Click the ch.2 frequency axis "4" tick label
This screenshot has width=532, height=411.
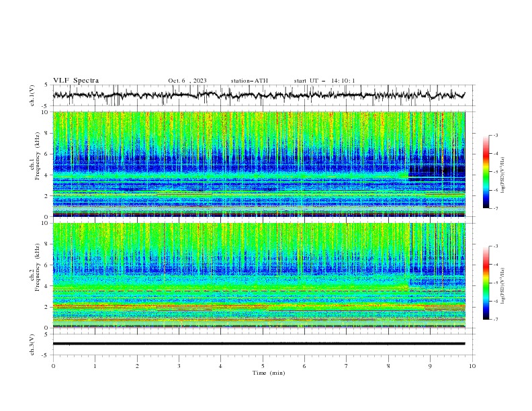pos(47,286)
